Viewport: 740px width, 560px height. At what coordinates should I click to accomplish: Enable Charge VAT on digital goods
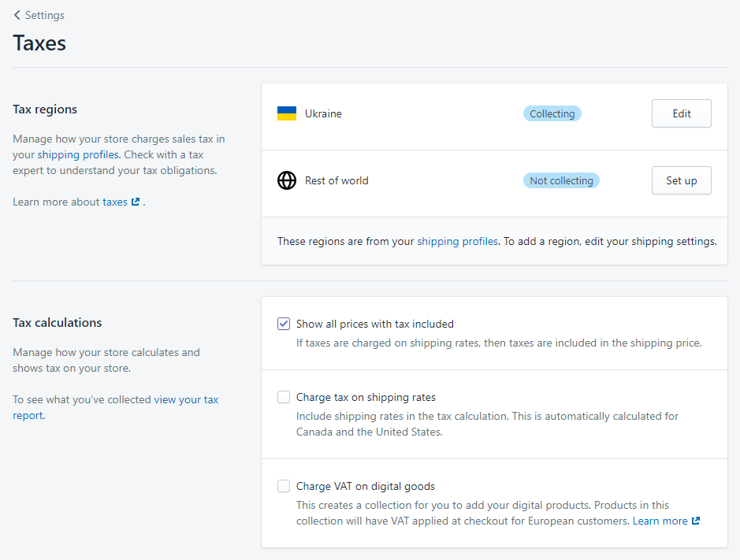[284, 486]
